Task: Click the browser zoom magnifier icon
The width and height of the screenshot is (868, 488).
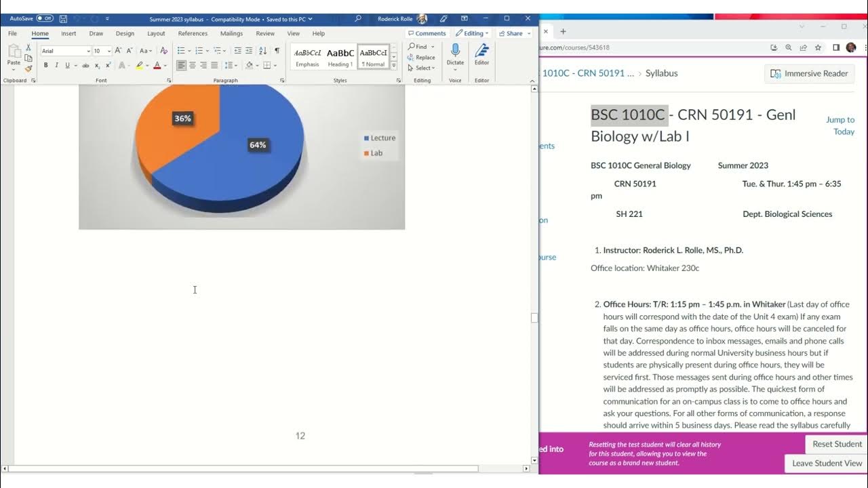Action: point(789,47)
